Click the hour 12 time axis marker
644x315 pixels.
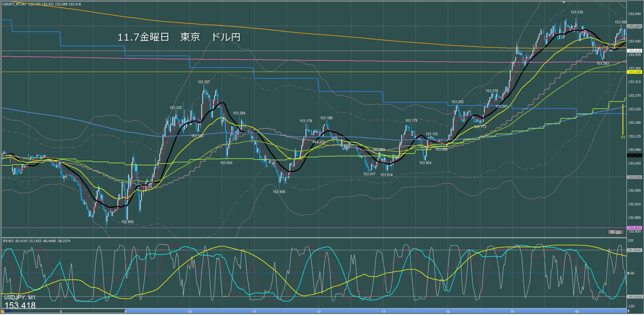[318, 312]
